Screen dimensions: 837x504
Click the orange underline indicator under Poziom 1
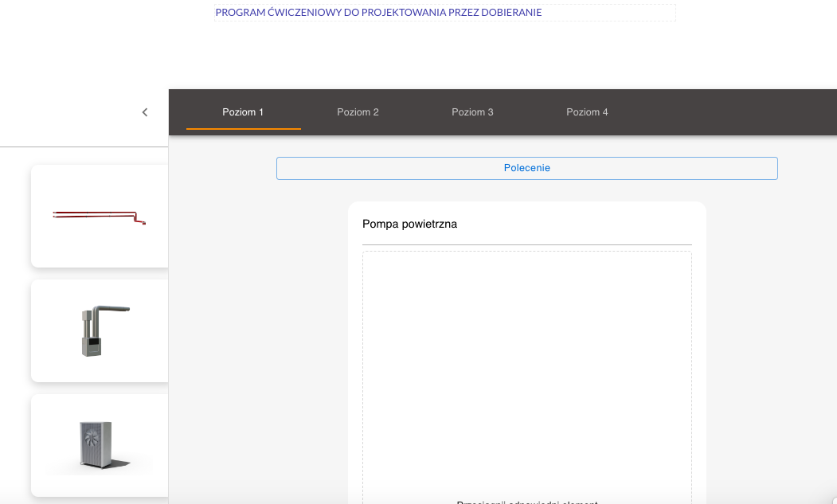click(x=243, y=129)
